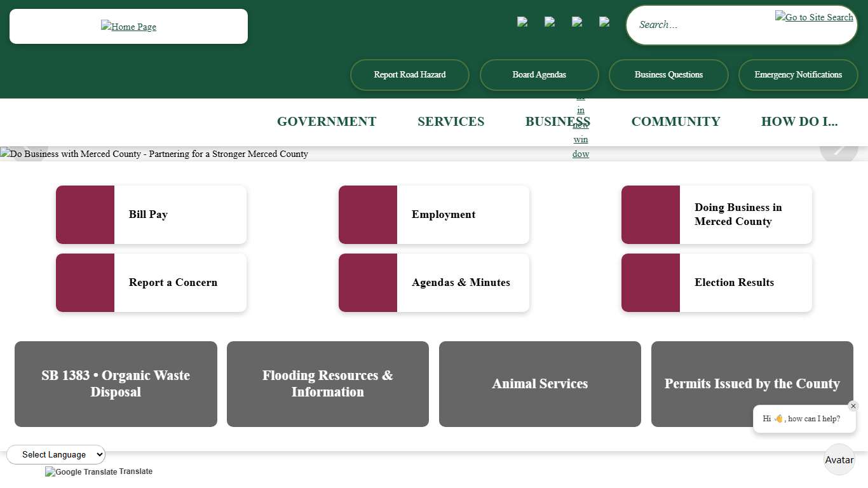
Task: Close the chat help bubble
Action: coord(853,406)
